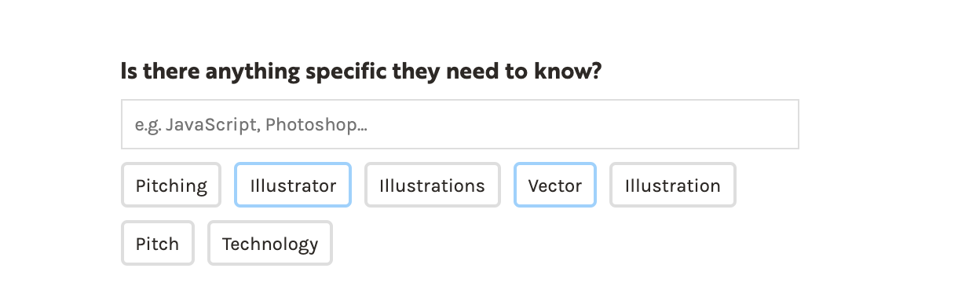The image size is (980, 283).
Task: Pick Technology from the suggested skills
Action: 270,244
